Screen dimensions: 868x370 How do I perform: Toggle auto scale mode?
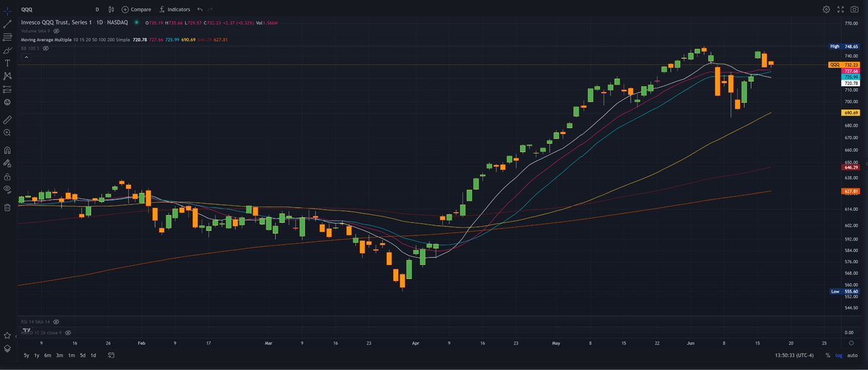tap(852, 355)
